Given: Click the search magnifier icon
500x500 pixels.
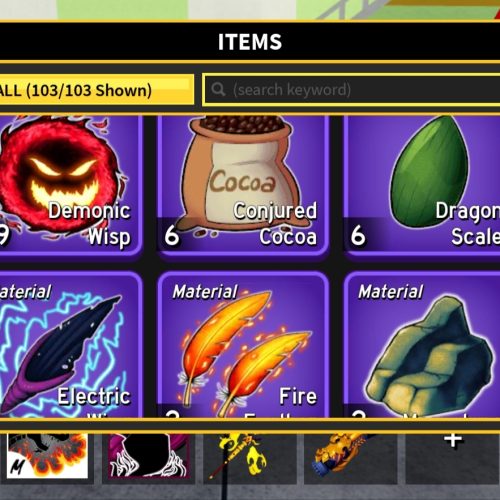Looking at the screenshot, I should [x=218, y=89].
